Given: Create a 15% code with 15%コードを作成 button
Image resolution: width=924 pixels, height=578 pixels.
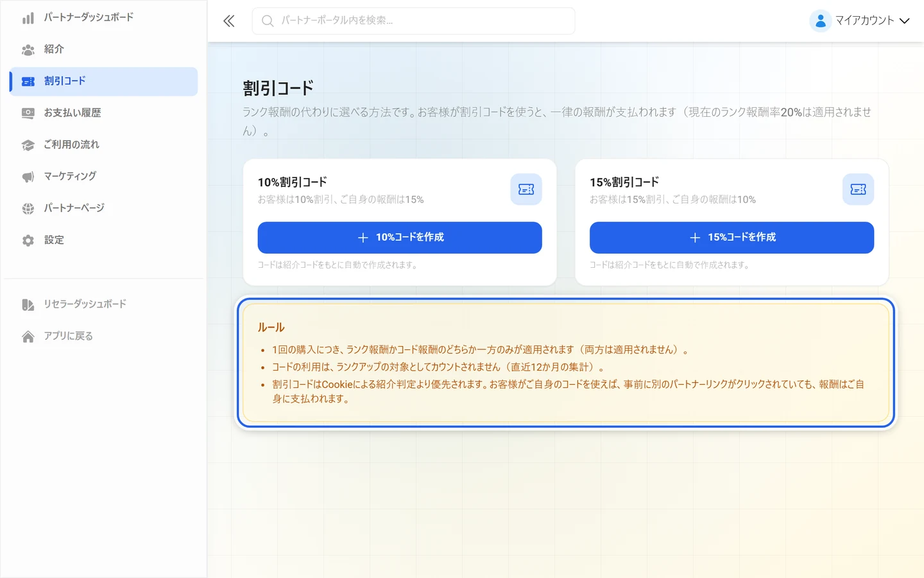Looking at the screenshot, I should [x=732, y=238].
